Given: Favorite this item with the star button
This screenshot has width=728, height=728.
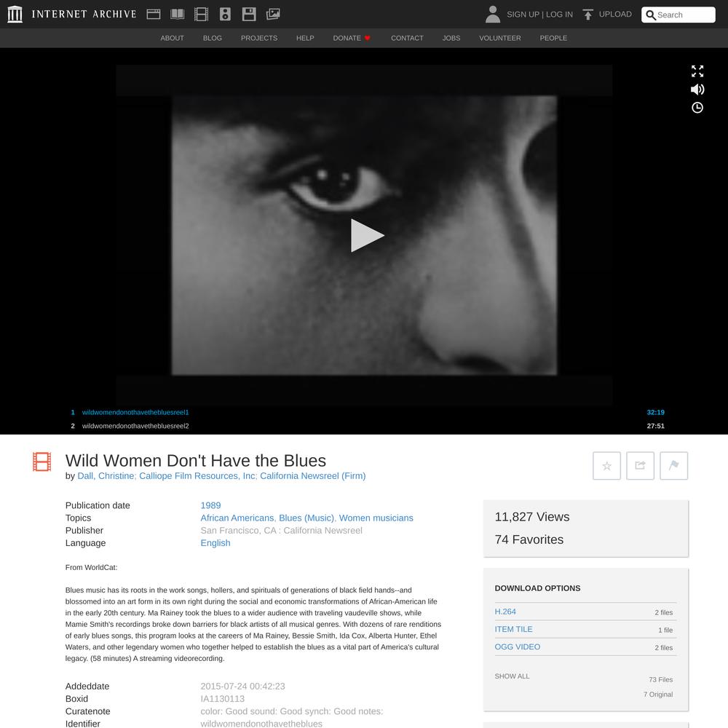Looking at the screenshot, I should click(606, 466).
